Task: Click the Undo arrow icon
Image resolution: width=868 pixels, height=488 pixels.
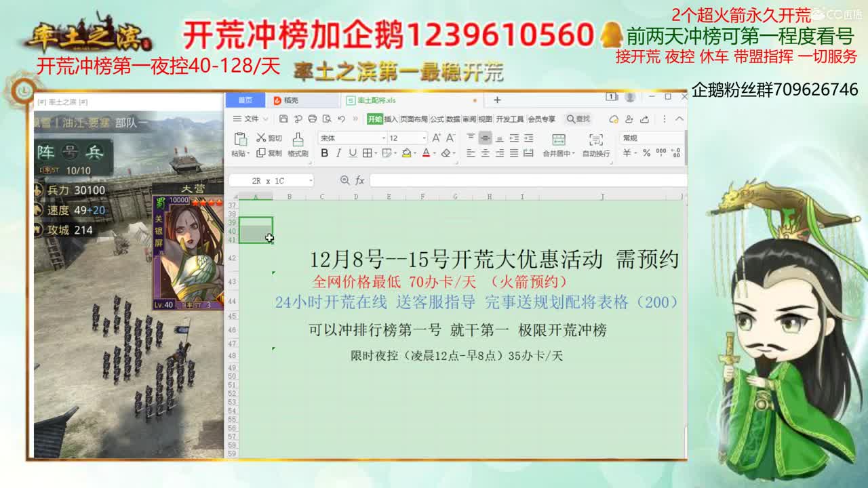Action: click(x=342, y=119)
